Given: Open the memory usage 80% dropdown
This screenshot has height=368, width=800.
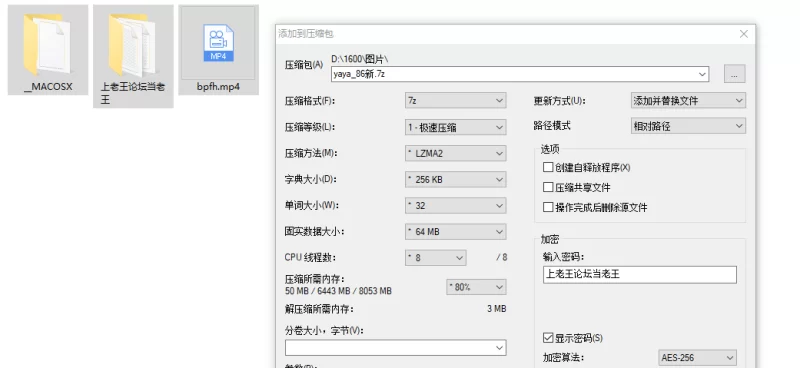Looking at the screenshot, I should pos(476,287).
